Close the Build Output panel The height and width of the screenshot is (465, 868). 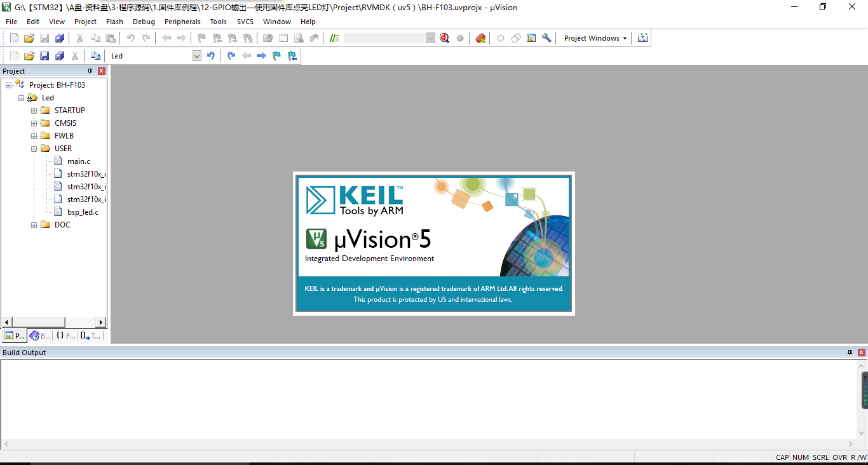pos(862,353)
